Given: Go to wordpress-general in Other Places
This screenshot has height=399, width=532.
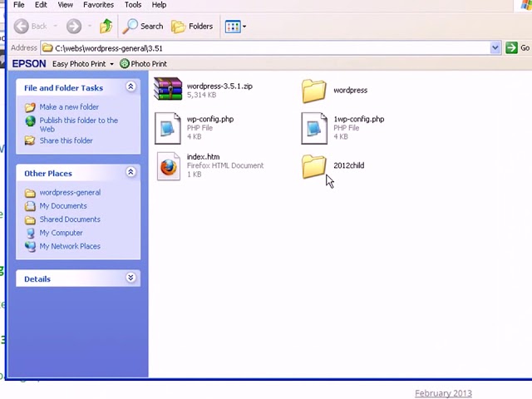Looking at the screenshot, I should [70, 192].
